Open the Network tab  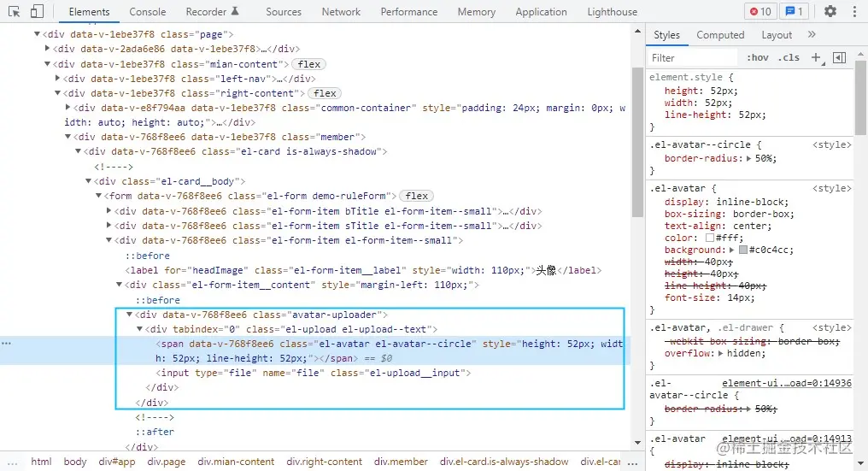pyautogui.click(x=341, y=12)
